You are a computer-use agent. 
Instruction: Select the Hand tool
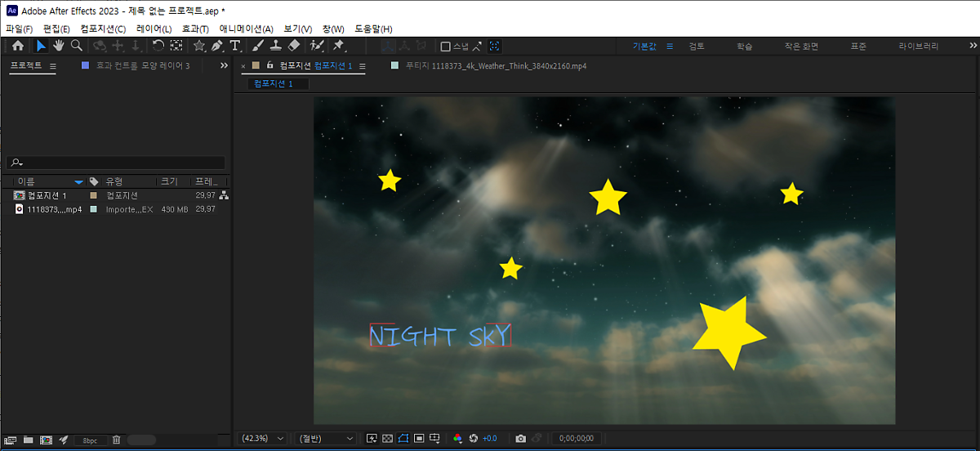(x=59, y=47)
